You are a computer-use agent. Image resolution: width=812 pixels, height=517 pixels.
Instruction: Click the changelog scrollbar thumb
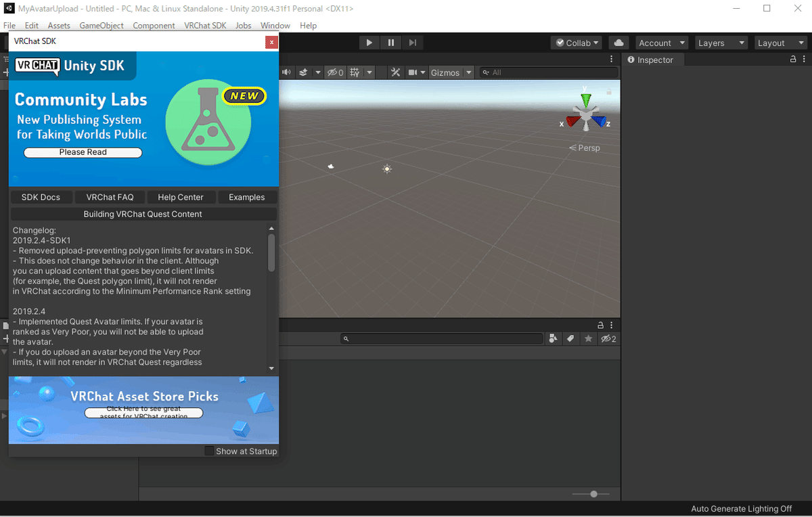[x=271, y=252]
